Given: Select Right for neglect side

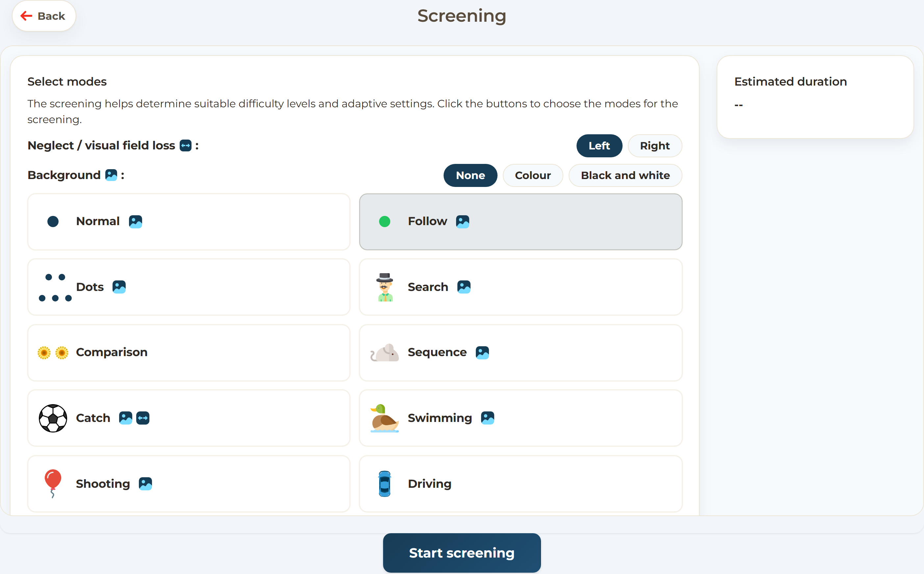Looking at the screenshot, I should [x=654, y=146].
